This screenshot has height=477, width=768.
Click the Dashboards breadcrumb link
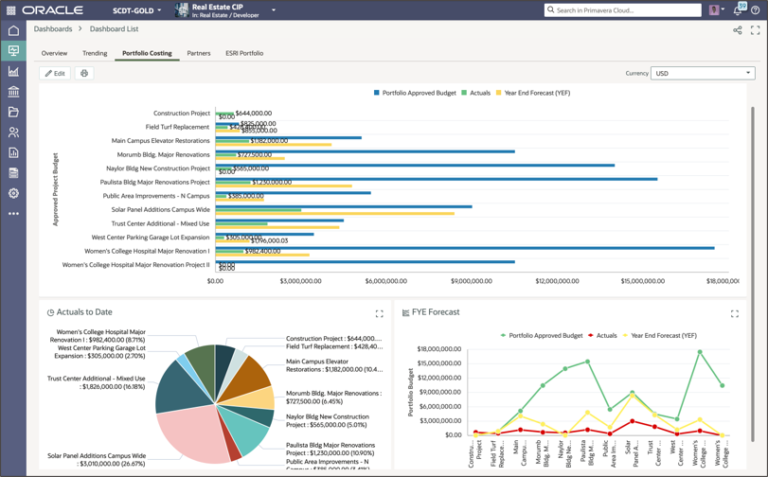[x=52, y=30]
